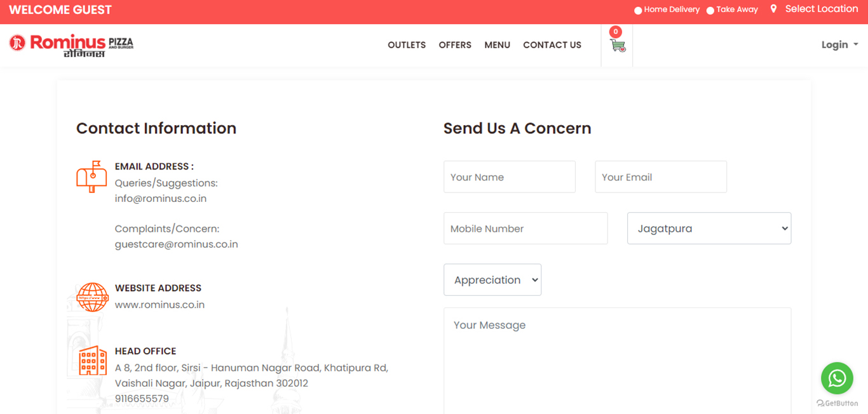Viewport: 868px width, 414px height.
Task: Open the shopping cart icon
Action: [617, 46]
